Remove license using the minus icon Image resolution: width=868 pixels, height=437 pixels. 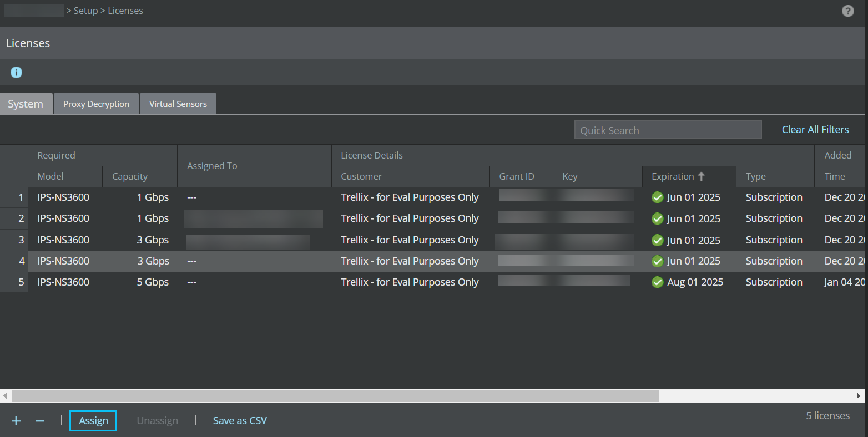tap(40, 421)
